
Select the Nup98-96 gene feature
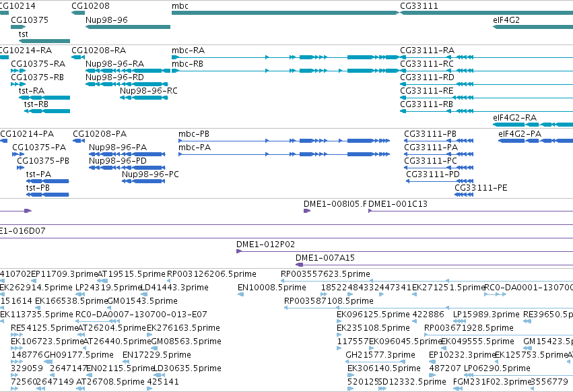tap(128, 27)
